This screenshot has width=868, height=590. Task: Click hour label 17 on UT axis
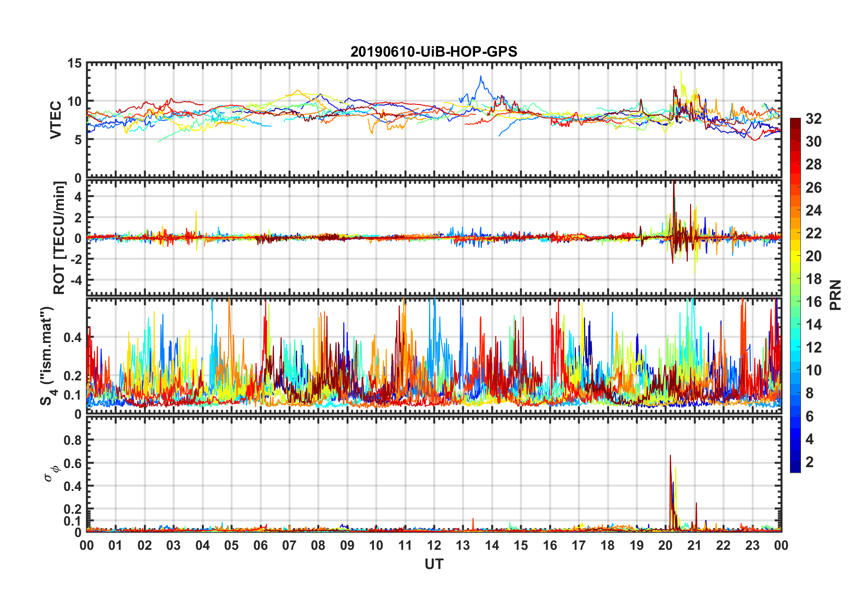[579, 545]
